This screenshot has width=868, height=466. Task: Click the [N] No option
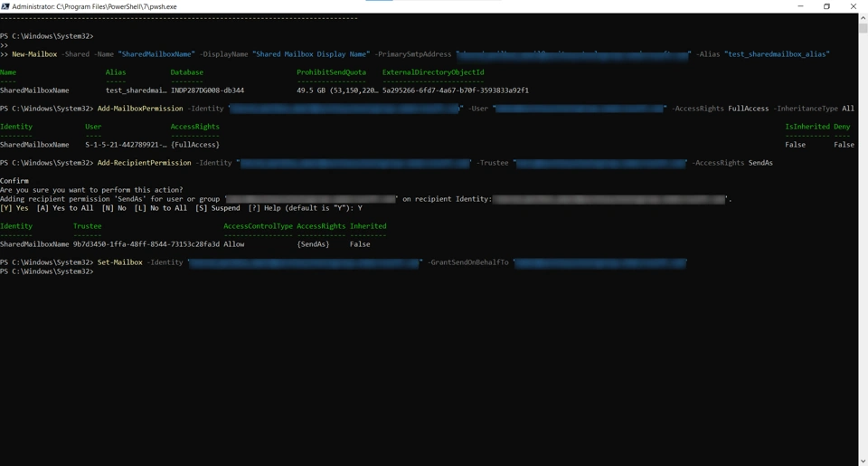point(114,208)
